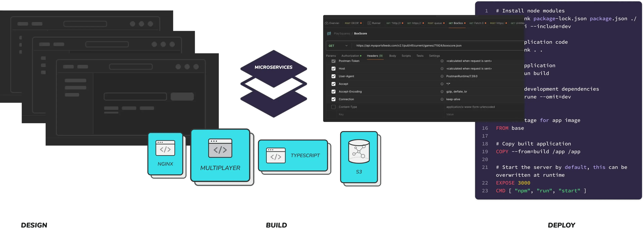Switch to the Tests tab

pyautogui.click(x=420, y=56)
